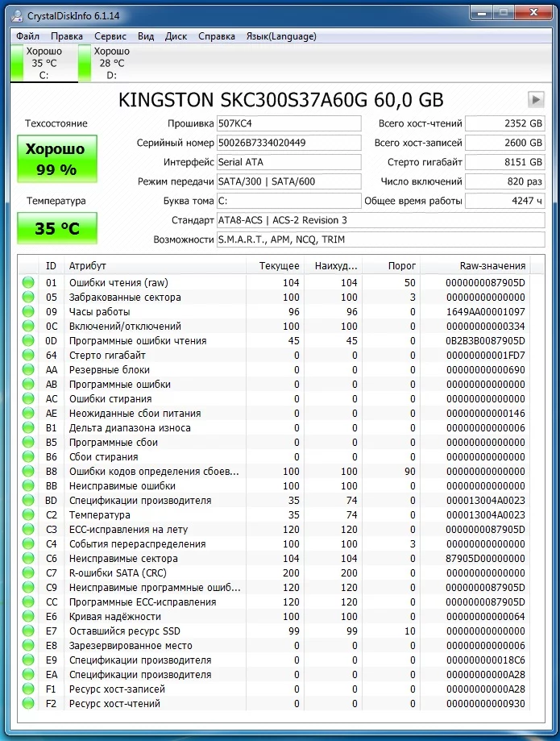Screen dimensions: 560x741
Task: Click status circle for Ресурс хост-чтений row
Action: tap(28, 704)
